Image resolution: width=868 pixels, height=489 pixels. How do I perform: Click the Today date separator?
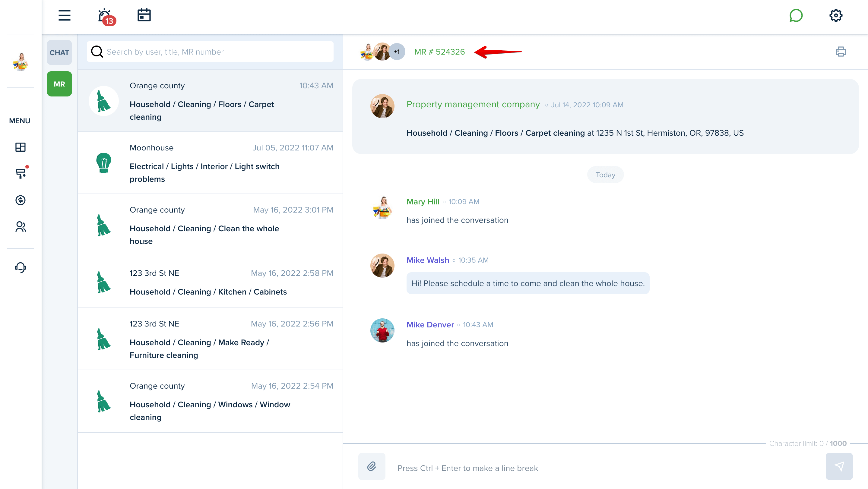click(x=605, y=175)
